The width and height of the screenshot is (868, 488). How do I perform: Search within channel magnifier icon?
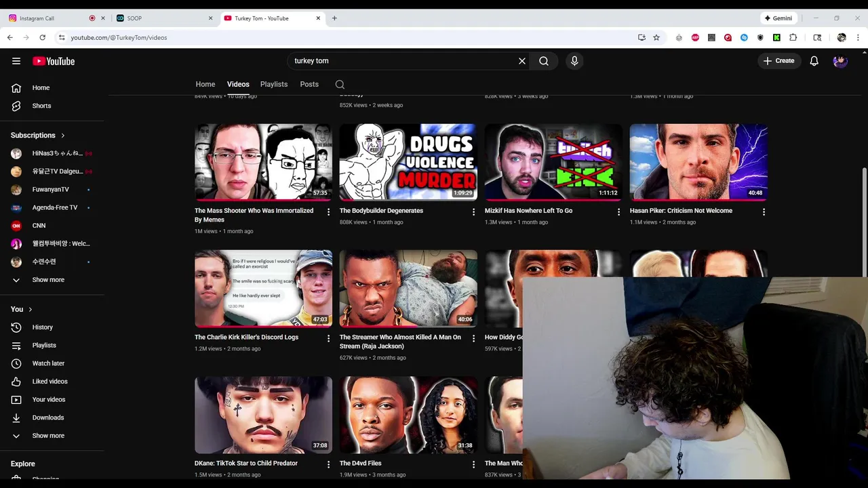click(x=340, y=85)
